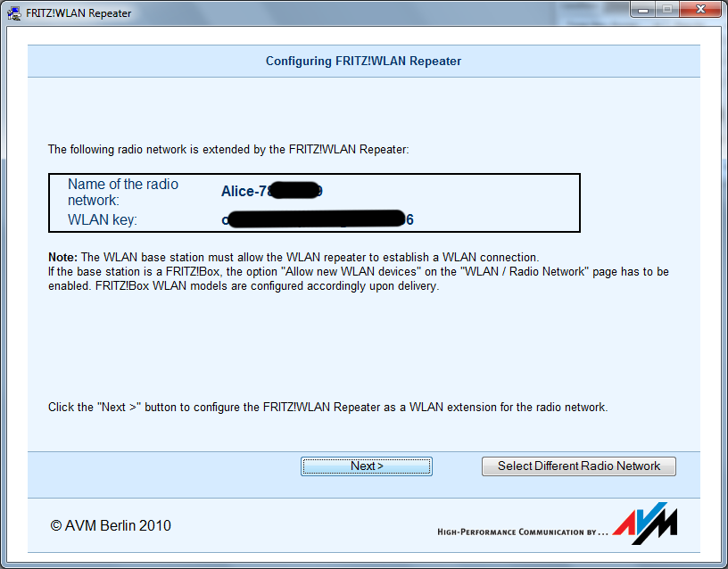Select the radio network name value

pos(271,191)
